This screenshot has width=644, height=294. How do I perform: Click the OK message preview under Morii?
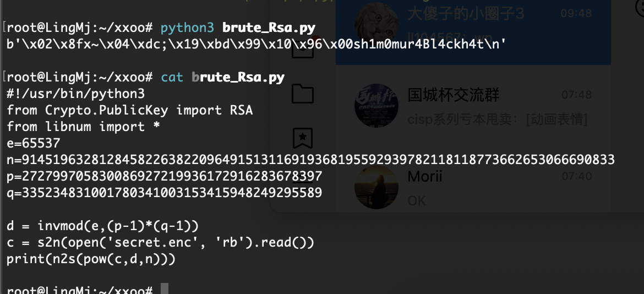417,201
